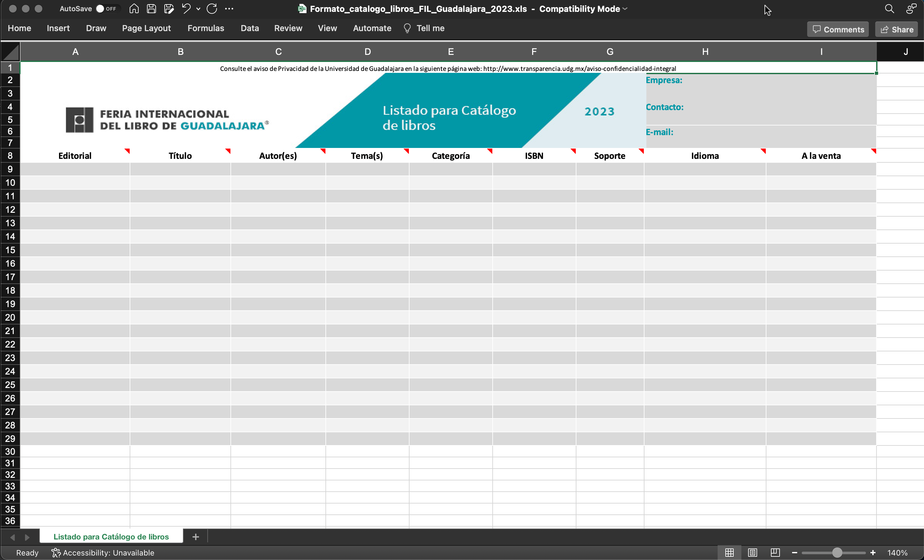This screenshot has height=560, width=924.
Task: Click the Accessibility: Unavailable status
Action: coord(103,553)
